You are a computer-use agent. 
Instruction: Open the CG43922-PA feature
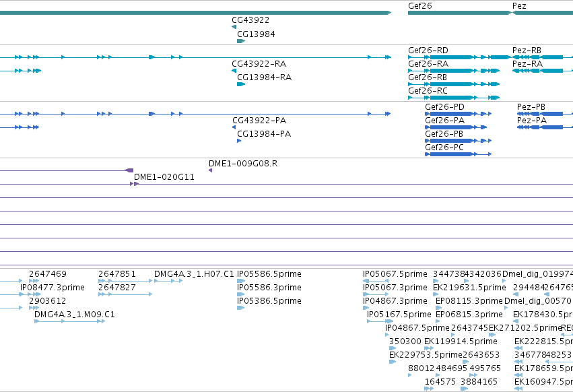234,127
